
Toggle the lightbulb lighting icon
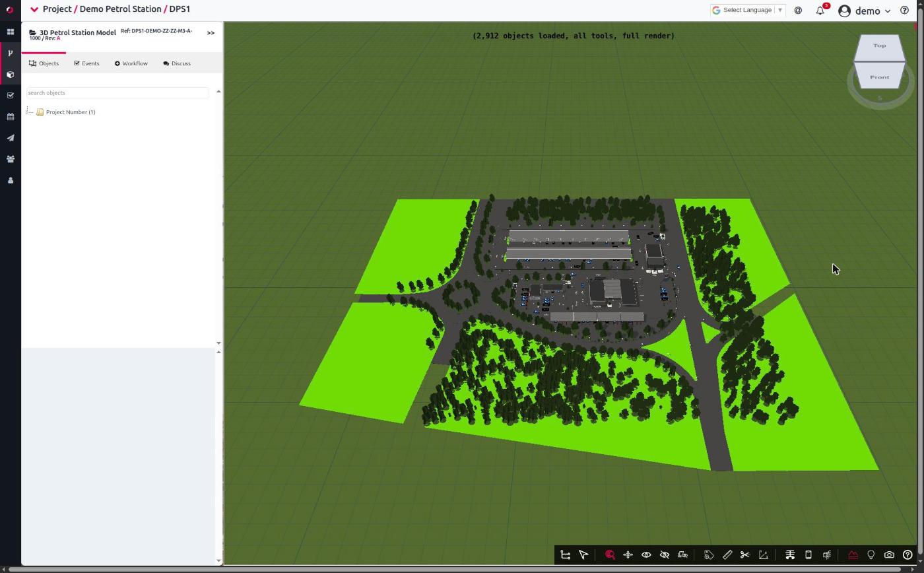click(x=871, y=555)
